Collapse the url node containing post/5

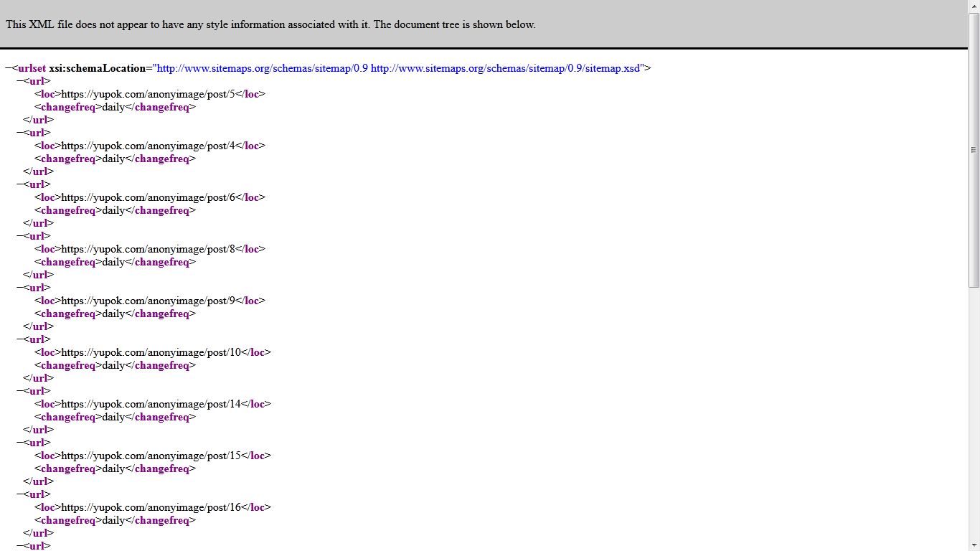pos(20,81)
